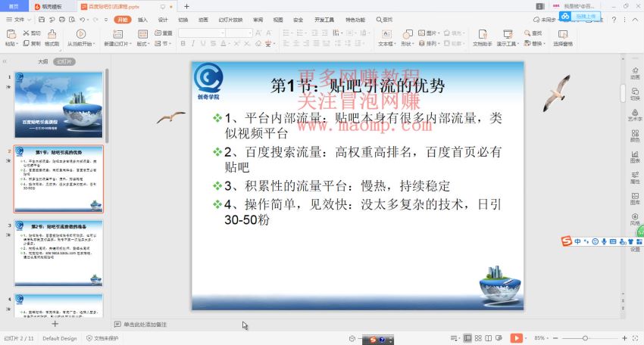
Task: Collapse the ribbon with chevron
Action: (x=636, y=20)
